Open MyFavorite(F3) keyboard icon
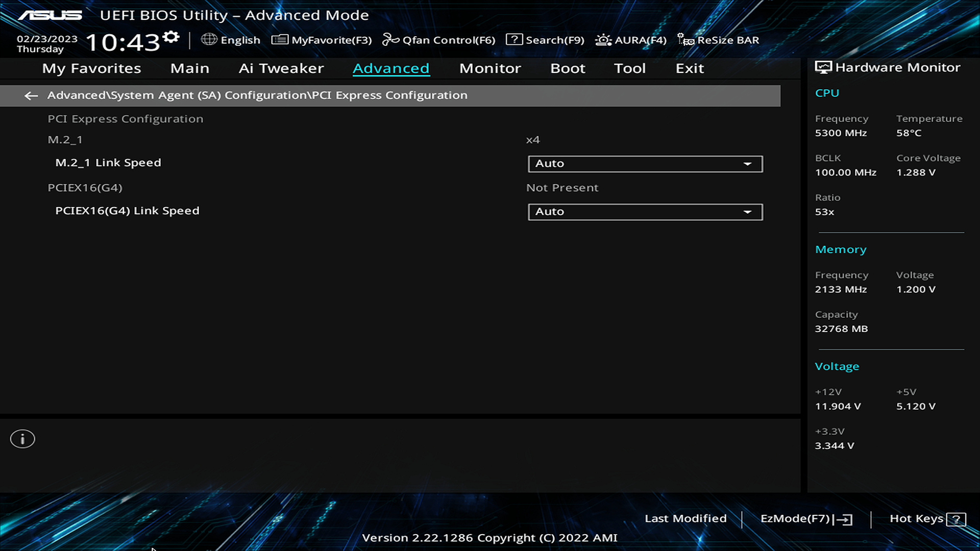980x551 pixels. 280,40
